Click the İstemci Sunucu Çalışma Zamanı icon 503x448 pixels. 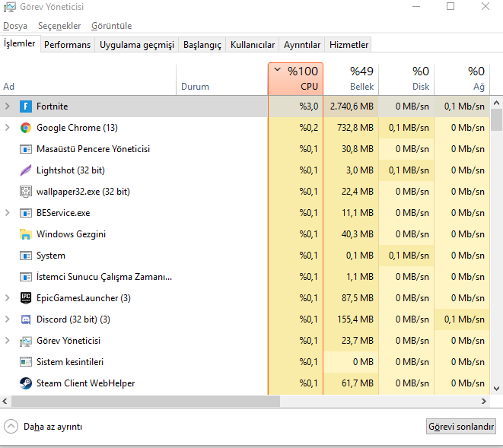pos(26,277)
